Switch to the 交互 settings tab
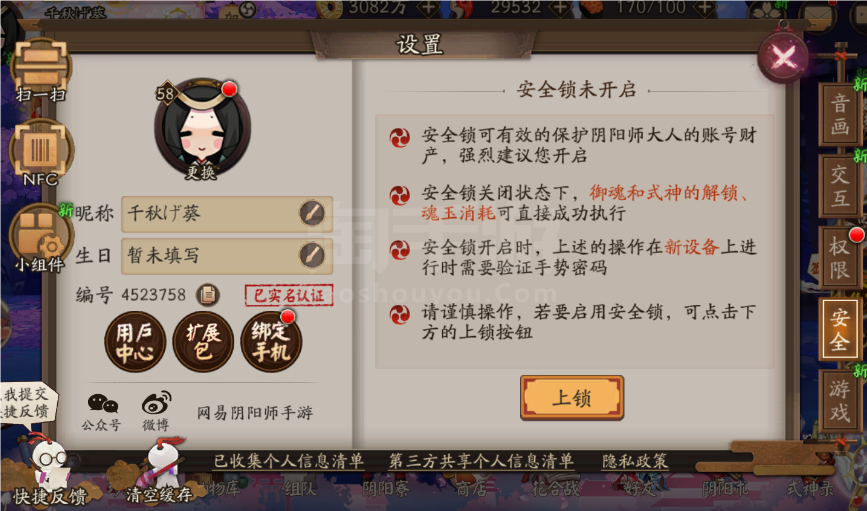867x511 pixels. [839, 186]
